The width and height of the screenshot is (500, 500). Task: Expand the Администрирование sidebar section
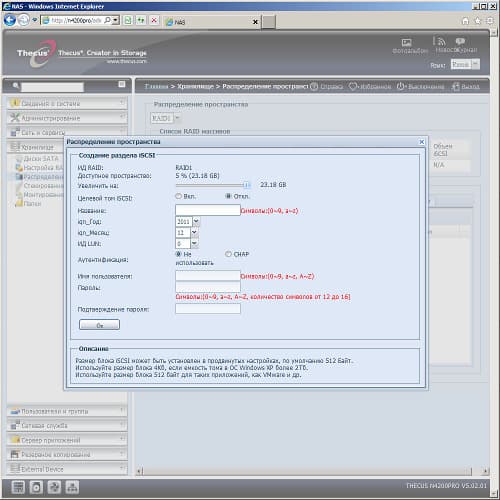click(67, 117)
